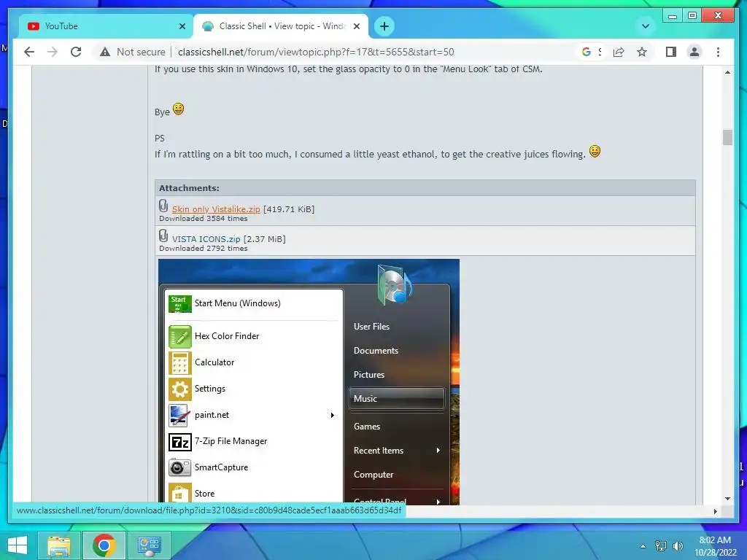Click the horizontal scrollbar right arrow
This screenshot has width=747, height=560.
coord(715,511)
